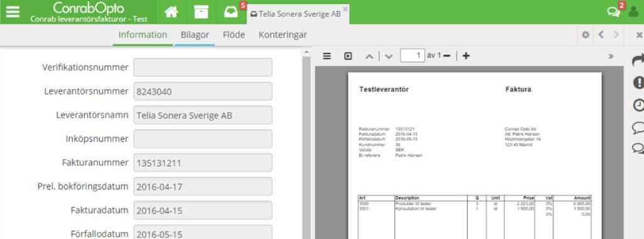Screen dimensions: 644x239
Task: Go to next invoice arrow
Action: pyautogui.click(x=616, y=35)
